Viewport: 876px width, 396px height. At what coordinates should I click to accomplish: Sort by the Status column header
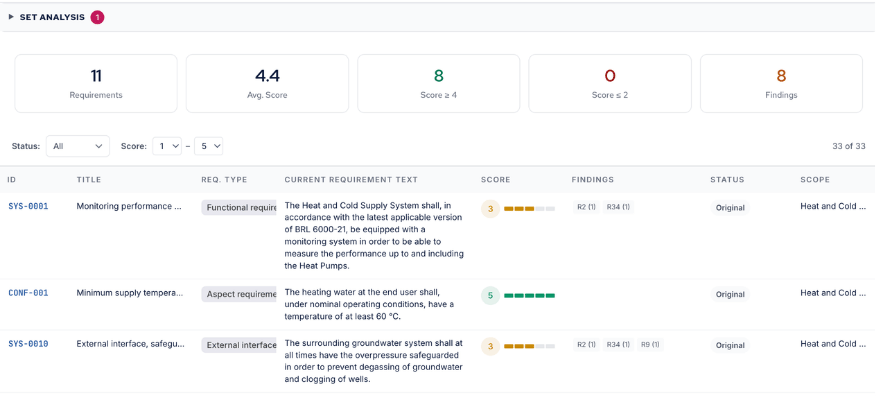coord(727,180)
